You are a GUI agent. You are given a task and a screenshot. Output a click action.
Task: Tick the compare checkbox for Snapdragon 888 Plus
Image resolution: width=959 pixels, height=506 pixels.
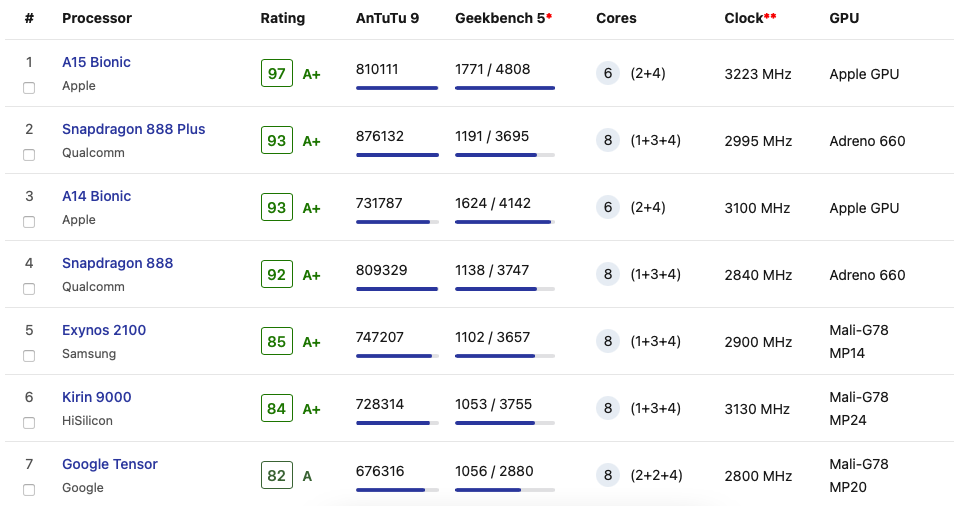point(29,155)
